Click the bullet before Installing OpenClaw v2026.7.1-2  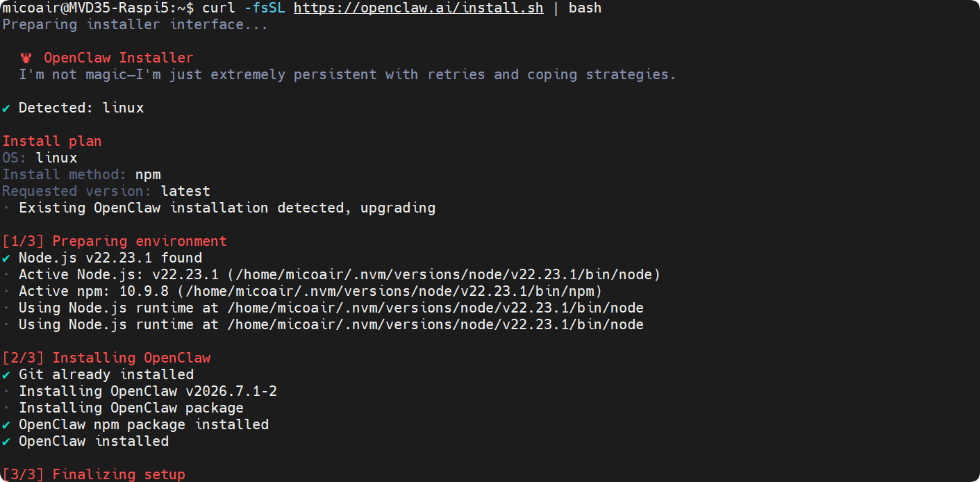(6, 392)
